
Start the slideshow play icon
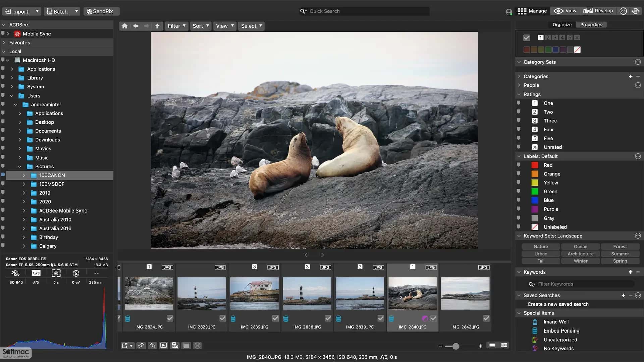pos(163,346)
